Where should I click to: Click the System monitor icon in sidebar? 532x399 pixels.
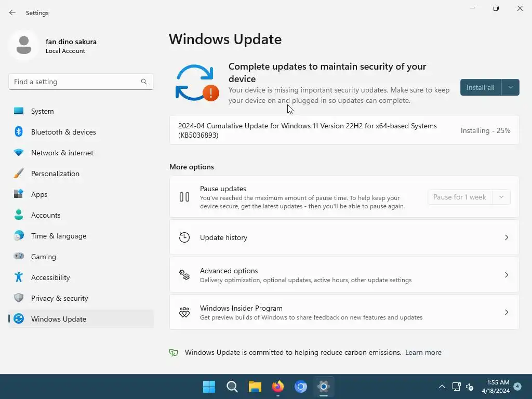[x=19, y=111]
